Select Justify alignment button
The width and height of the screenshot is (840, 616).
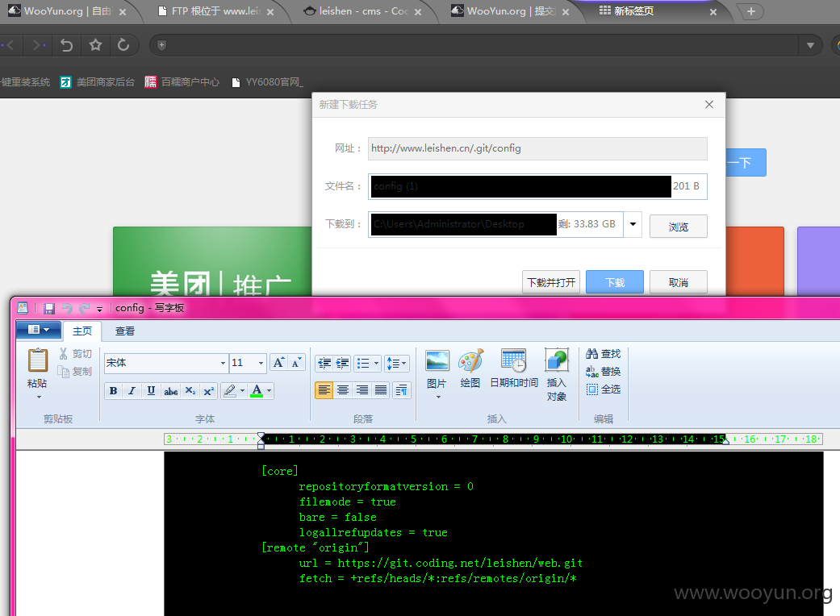(x=381, y=390)
